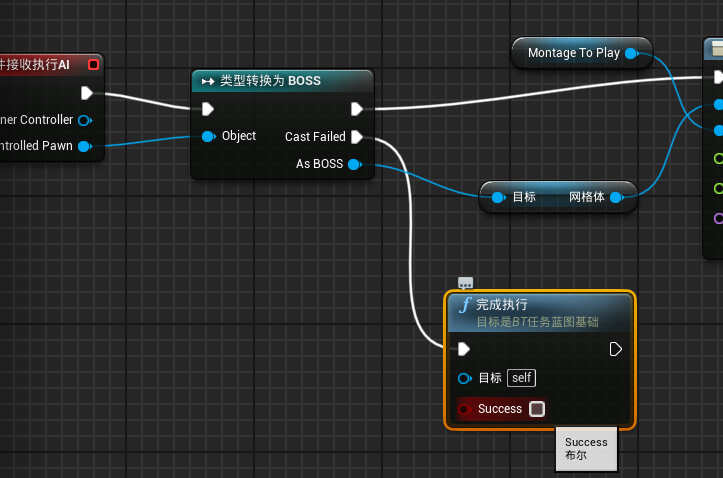This screenshot has height=478, width=723.
Task: Click the As BOSS output pin
Action: [x=355, y=165]
